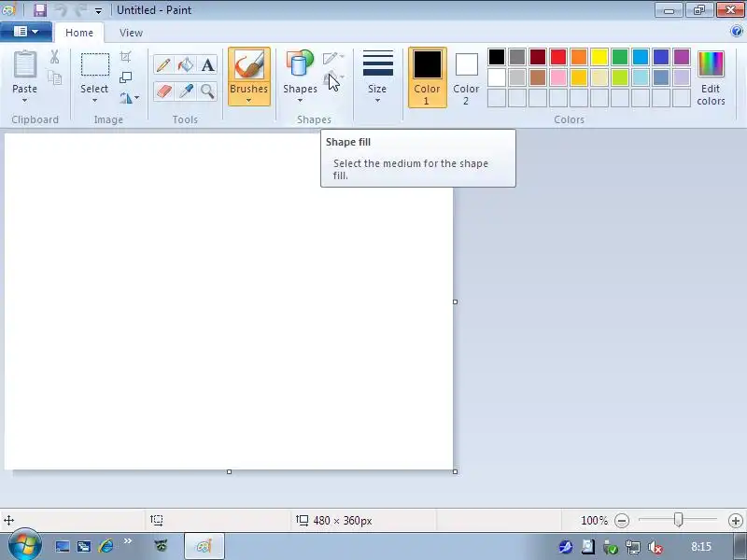Click the Paint taskbar button
Screen dimensions: 747x560
click(204, 546)
